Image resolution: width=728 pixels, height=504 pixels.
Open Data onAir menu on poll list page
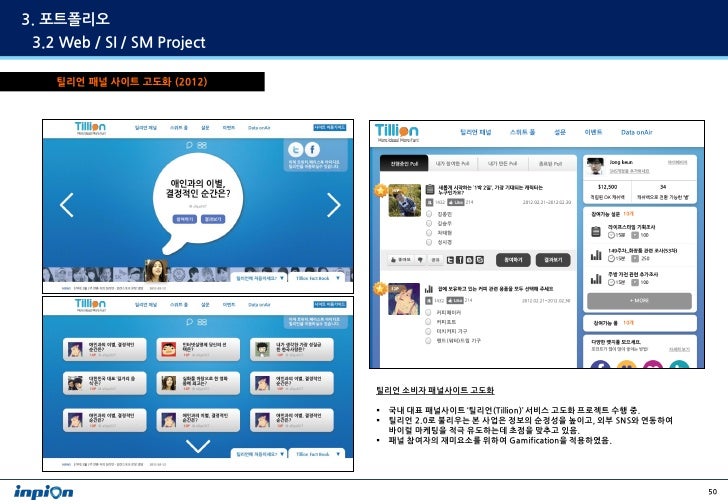(x=637, y=132)
